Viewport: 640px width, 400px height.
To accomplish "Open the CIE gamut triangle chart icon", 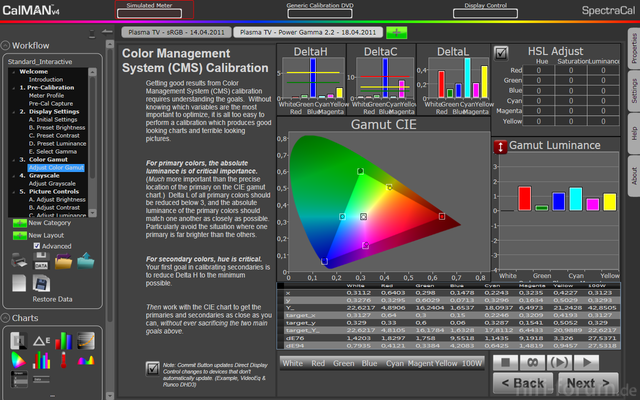I will [x=18, y=360].
